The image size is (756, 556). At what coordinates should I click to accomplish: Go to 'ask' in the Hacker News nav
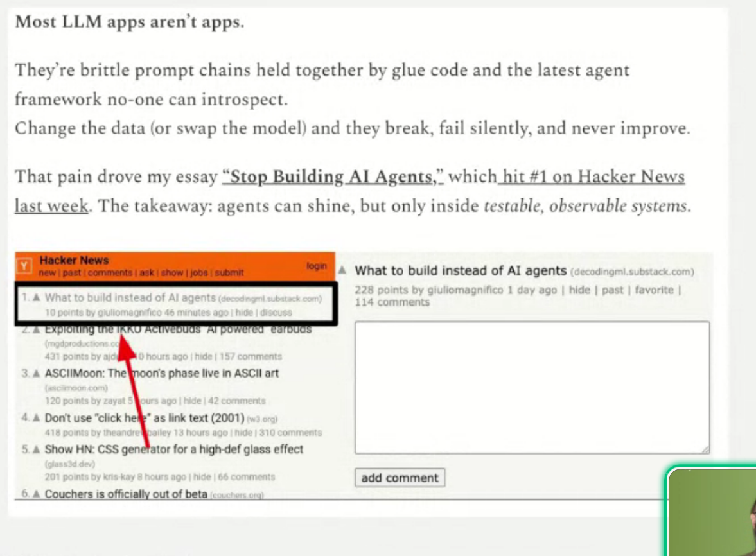pos(147,273)
